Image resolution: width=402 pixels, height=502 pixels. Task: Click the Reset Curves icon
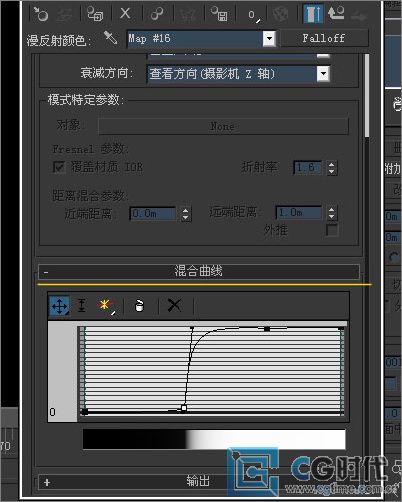(139, 306)
